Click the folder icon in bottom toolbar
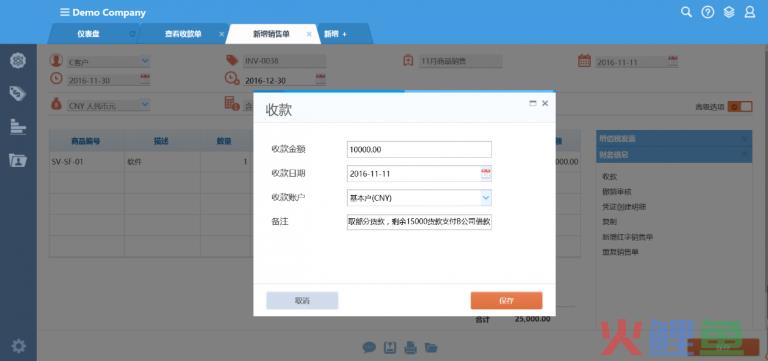768x361 pixels. pos(431,348)
